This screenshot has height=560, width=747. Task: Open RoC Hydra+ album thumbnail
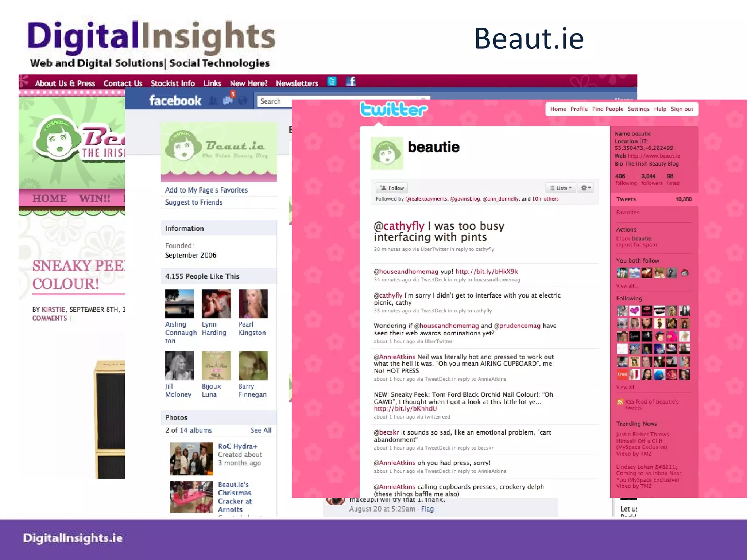(x=191, y=459)
